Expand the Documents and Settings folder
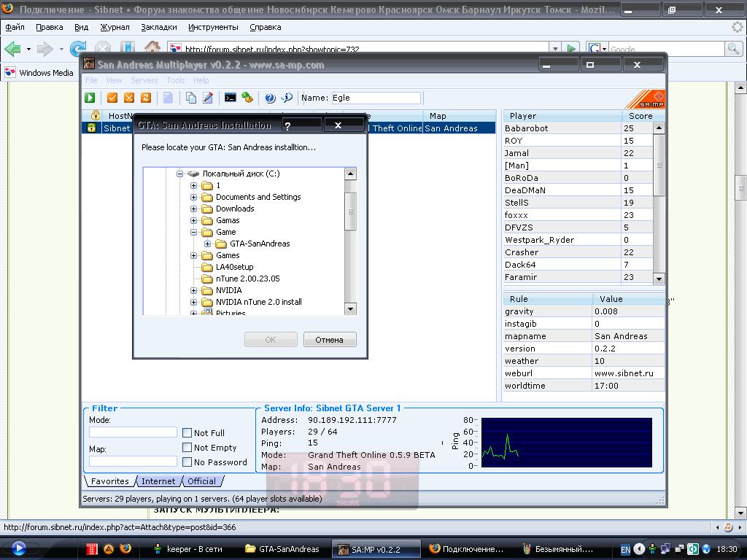This screenshot has width=747, height=560. [193, 197]
